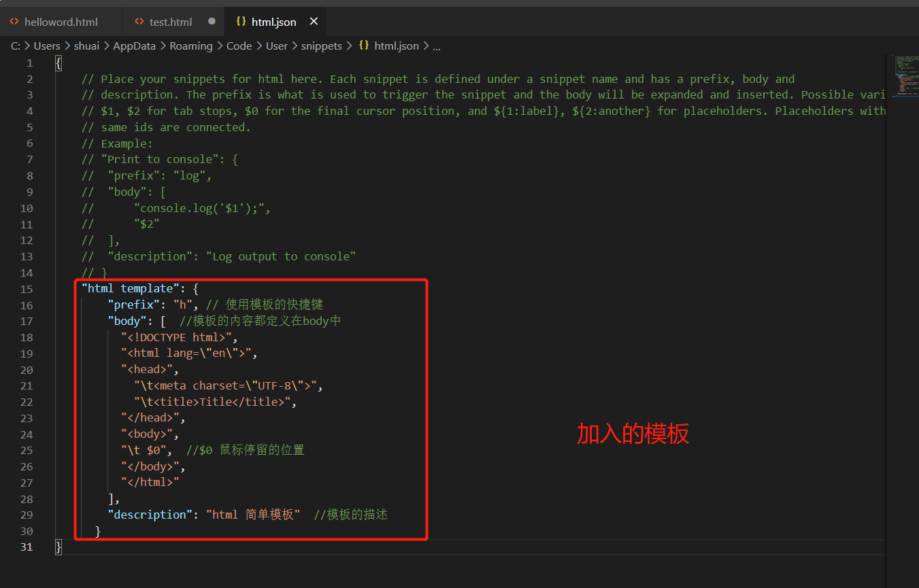The image size is (919, 588).
Task: Click AppData in the breadcrumb path
Action: coord(134,46)
